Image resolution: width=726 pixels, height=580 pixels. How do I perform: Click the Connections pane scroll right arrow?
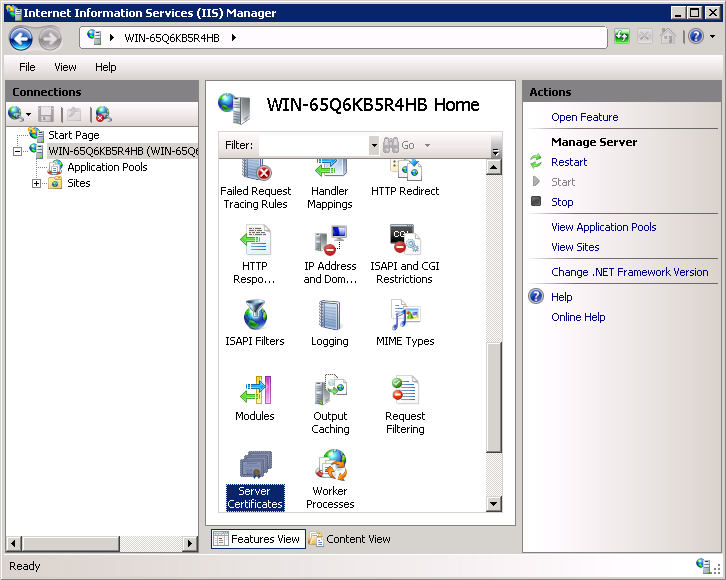[189, 543]
